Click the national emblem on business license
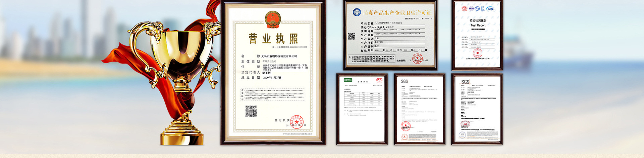The width and height of the screenshot is (644, 158). click(x=273, y=20)
